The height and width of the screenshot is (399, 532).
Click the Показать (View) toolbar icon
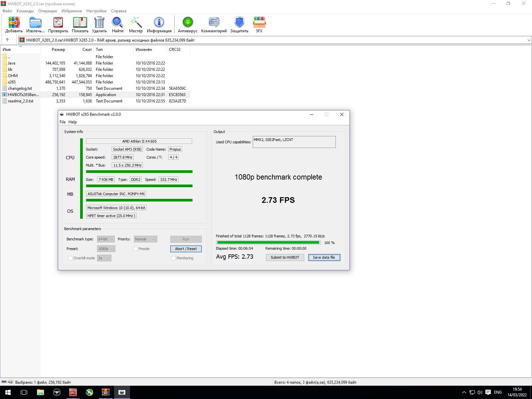click(80, 25)
